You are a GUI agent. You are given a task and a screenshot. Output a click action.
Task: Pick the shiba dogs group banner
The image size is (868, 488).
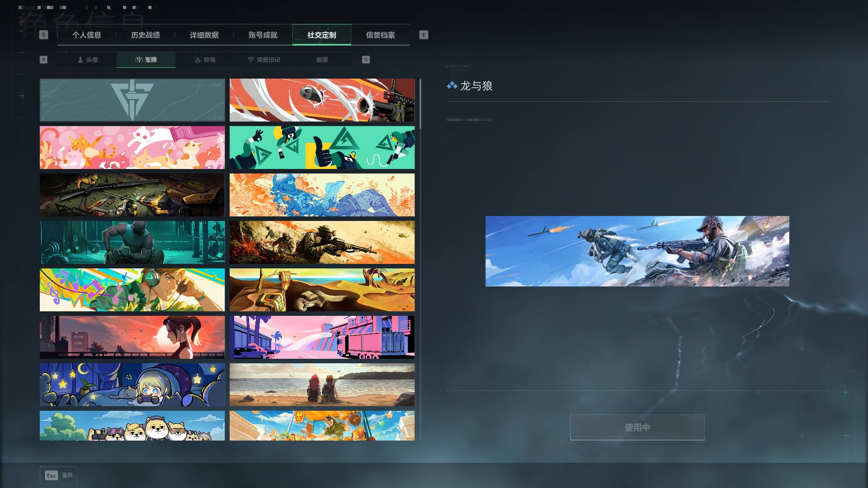[132, 426]
